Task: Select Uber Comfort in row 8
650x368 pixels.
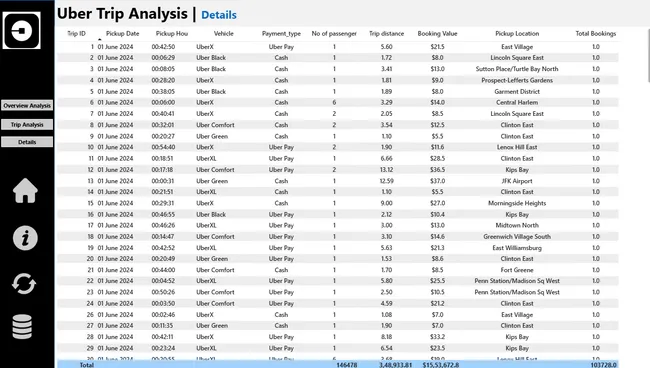Action: (x=215, y=125)
